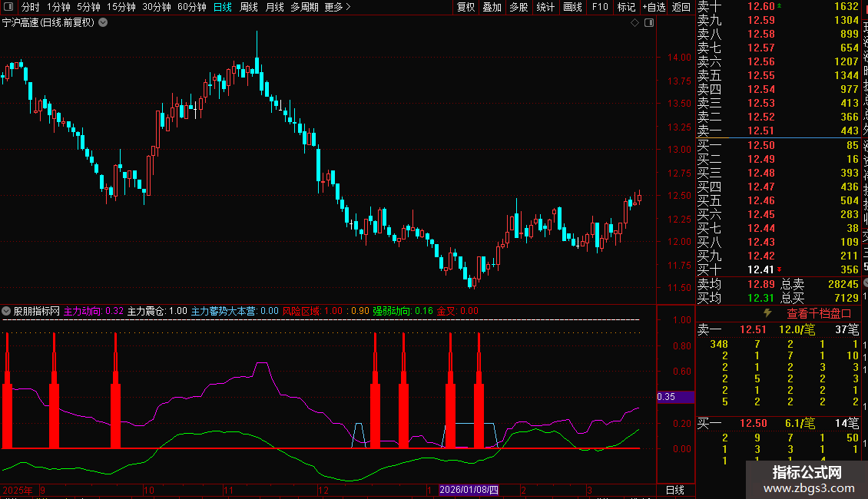868x499 pixels.
Task: Switch to the 周线 weekly chart tab
Action: (248, 7)
